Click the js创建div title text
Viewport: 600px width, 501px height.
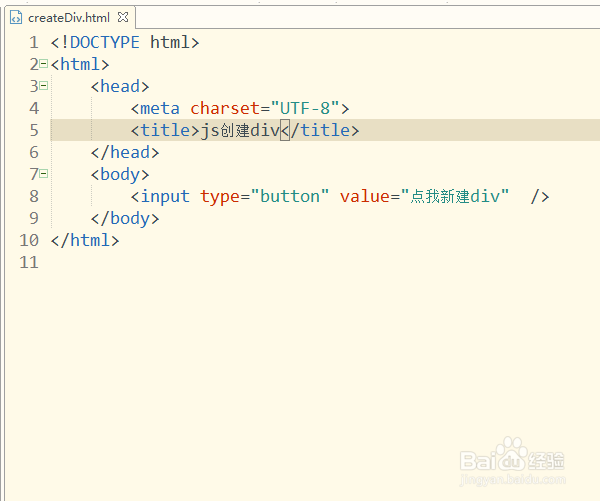coord(240,130)
